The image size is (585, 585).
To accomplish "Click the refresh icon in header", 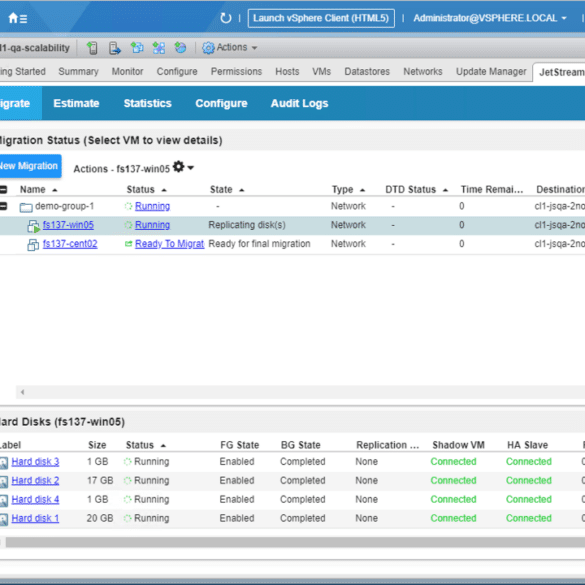I will [x=225, y=18].
